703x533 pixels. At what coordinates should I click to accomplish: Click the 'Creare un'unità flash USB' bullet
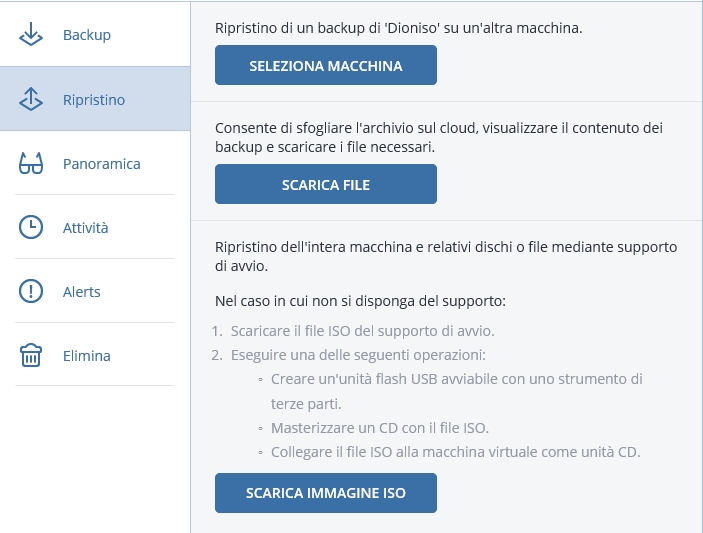pos(456,391)
